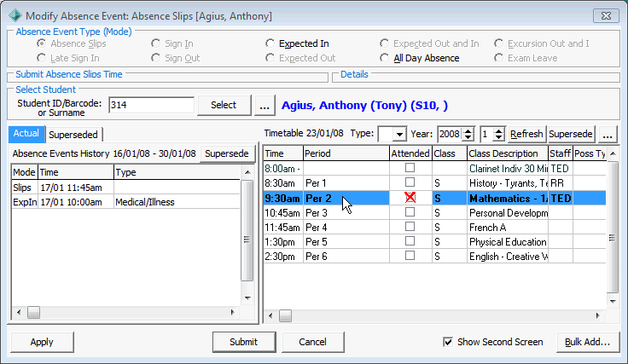The image size is (628, 364).
Task: Click history list scroll down arrow
Action: point(247,298)
